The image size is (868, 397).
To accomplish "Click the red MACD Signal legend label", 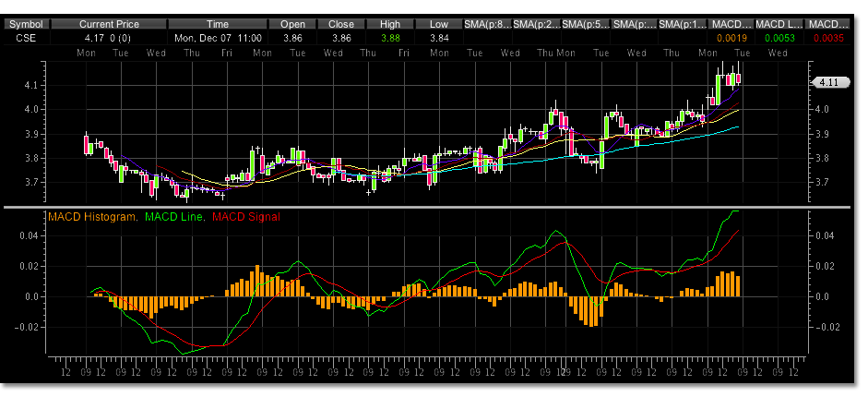I will [x=246, y=217].
